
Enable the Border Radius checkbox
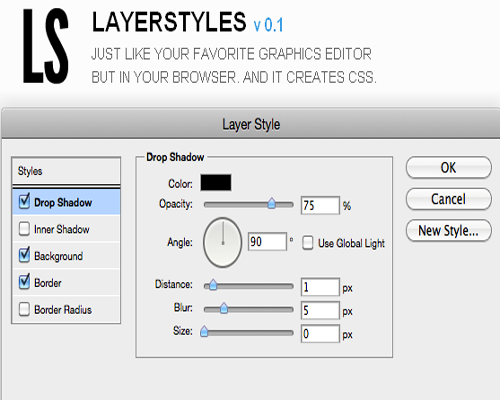(24, 309)
